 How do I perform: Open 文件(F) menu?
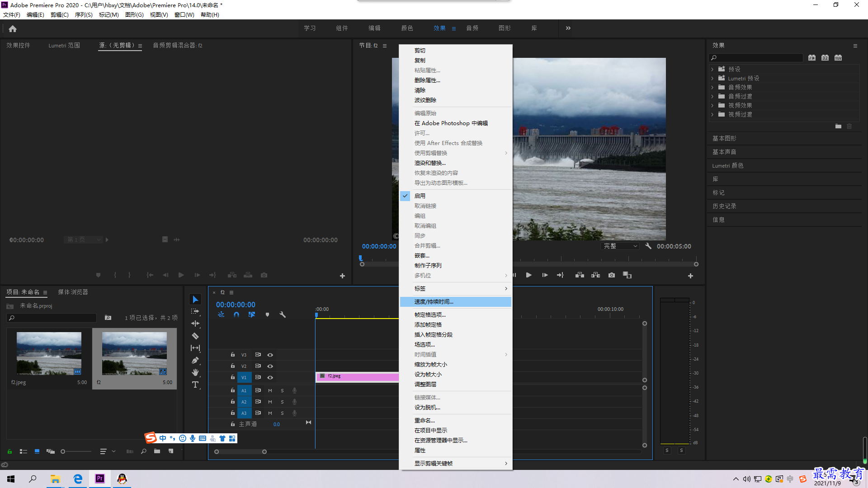(x=12, y=14)
